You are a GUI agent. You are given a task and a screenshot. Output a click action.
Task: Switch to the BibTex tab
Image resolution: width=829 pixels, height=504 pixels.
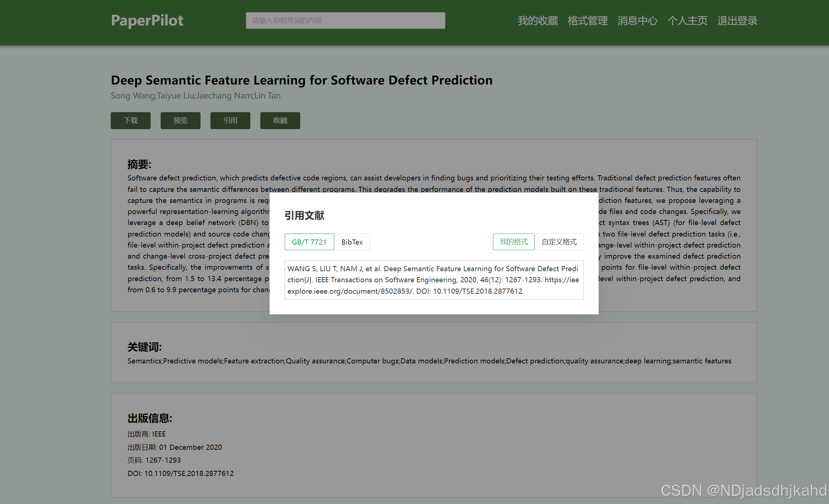352,242
